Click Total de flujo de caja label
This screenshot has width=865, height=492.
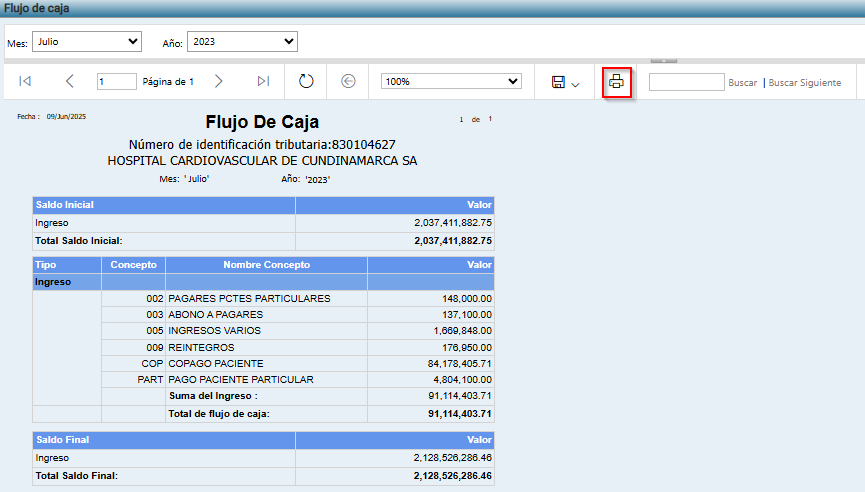coord(219,414)
